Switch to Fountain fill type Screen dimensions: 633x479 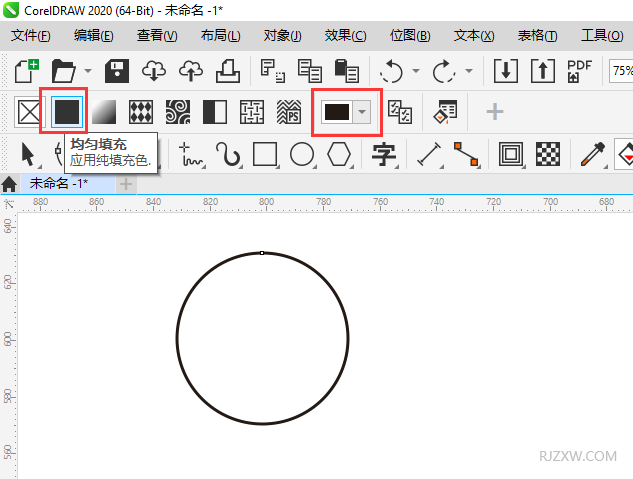click(105, 112)
